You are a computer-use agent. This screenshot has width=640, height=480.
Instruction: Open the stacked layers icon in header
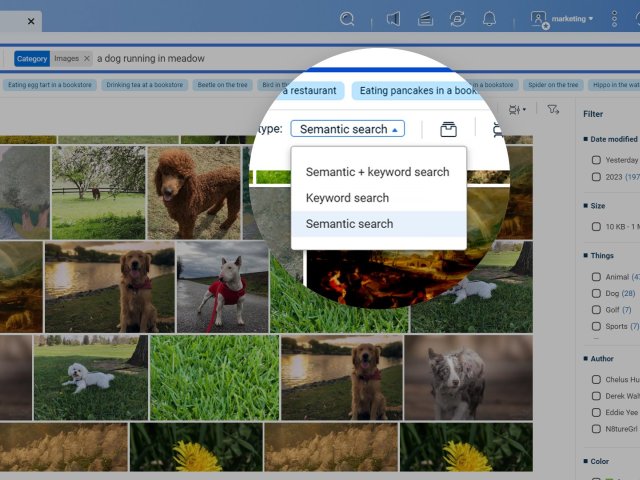pos(425,19)
